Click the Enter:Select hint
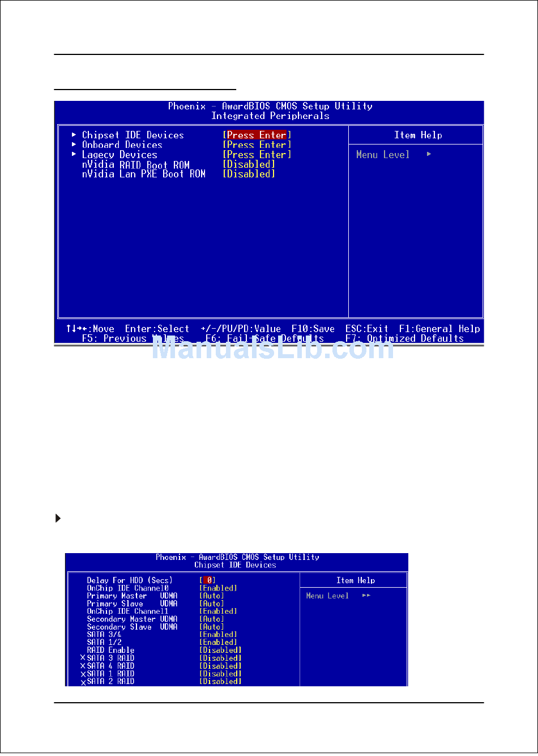 click(157, 329)
